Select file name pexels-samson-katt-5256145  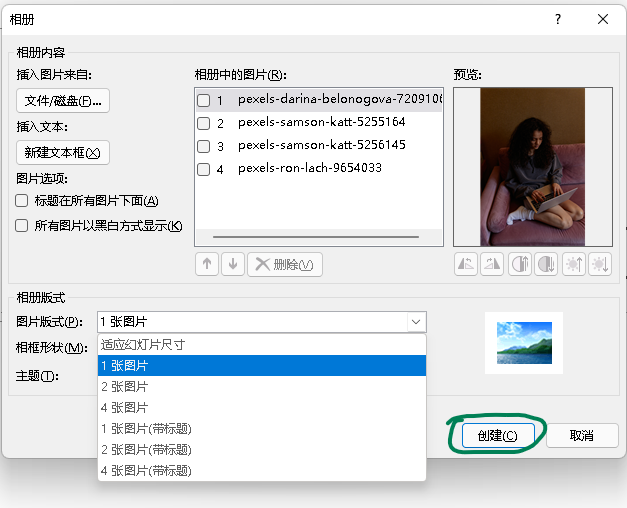[321, 145]
